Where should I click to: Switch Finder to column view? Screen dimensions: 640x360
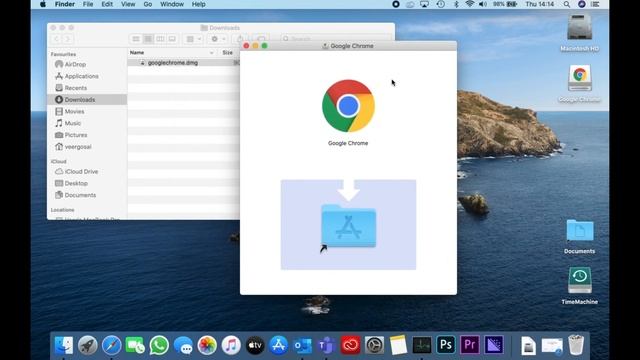pos(160,39)
